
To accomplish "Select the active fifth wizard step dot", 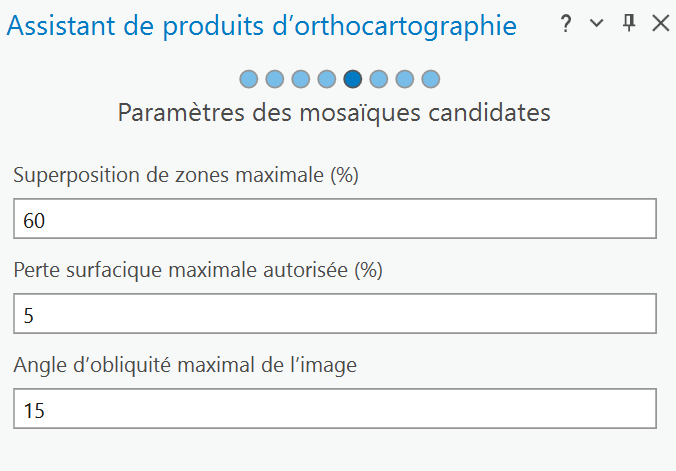I will tap(353, 79).
